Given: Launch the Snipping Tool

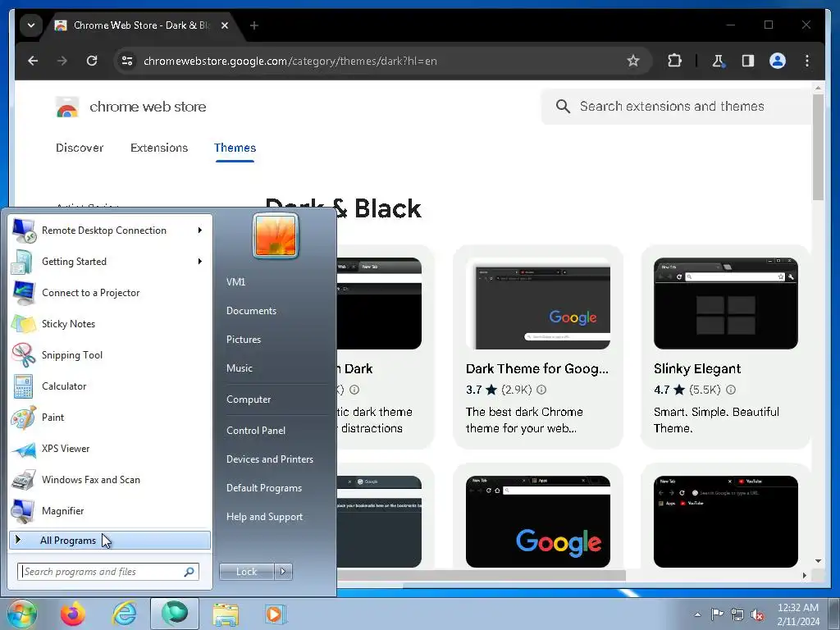Looking at the screenshot, I should click(110, 354).
